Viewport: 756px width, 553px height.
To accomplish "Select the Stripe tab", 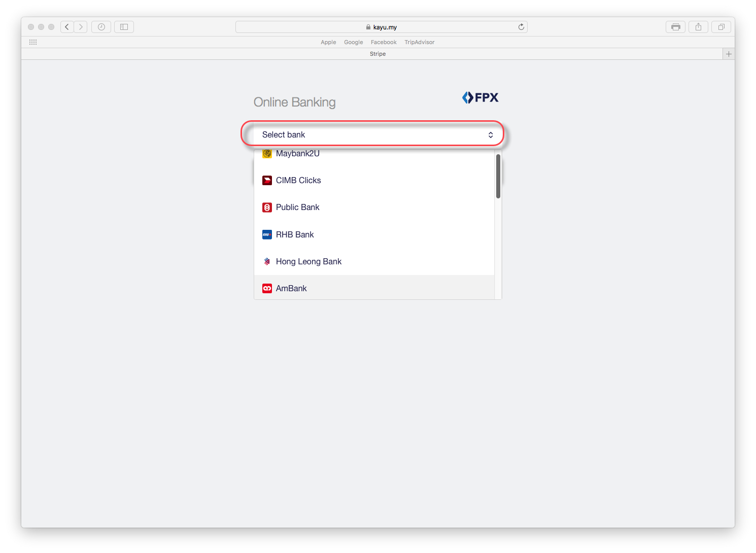I will (377, 54).
